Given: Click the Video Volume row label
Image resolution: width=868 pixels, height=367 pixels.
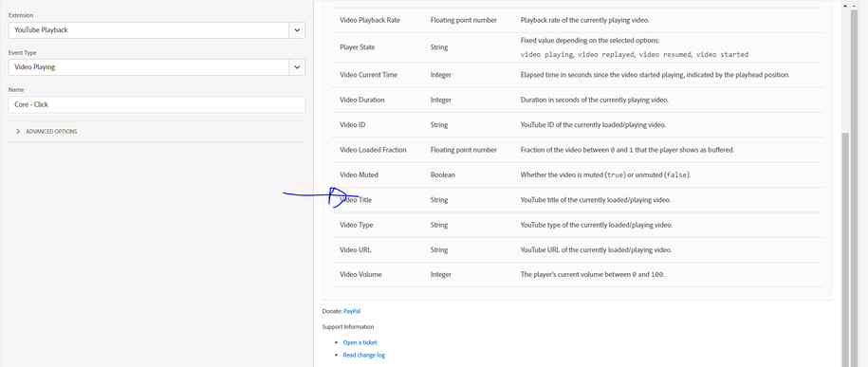Looking at the screenshot, I should tap(360, 275).
